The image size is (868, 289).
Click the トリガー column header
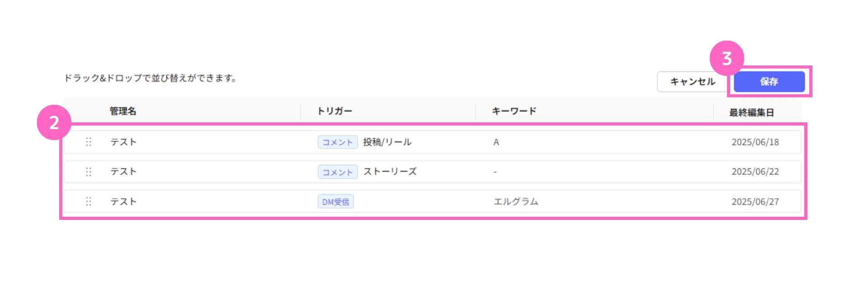pos(335,111)
